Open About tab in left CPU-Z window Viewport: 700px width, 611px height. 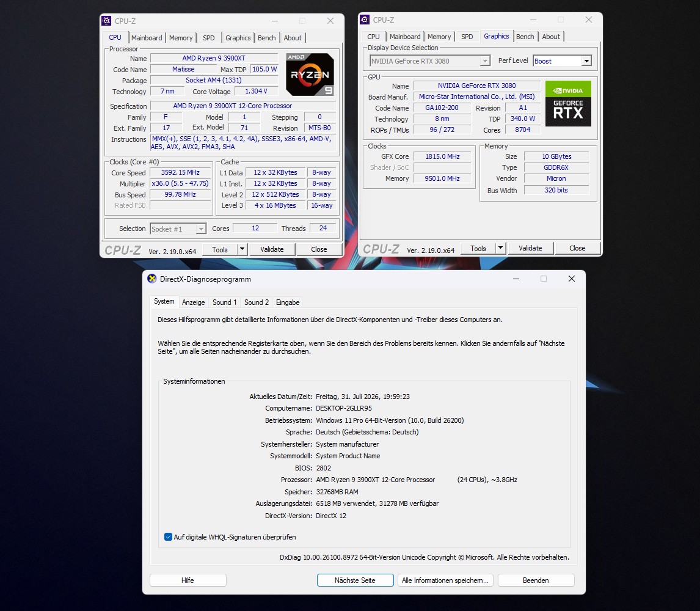click(293, 38)
